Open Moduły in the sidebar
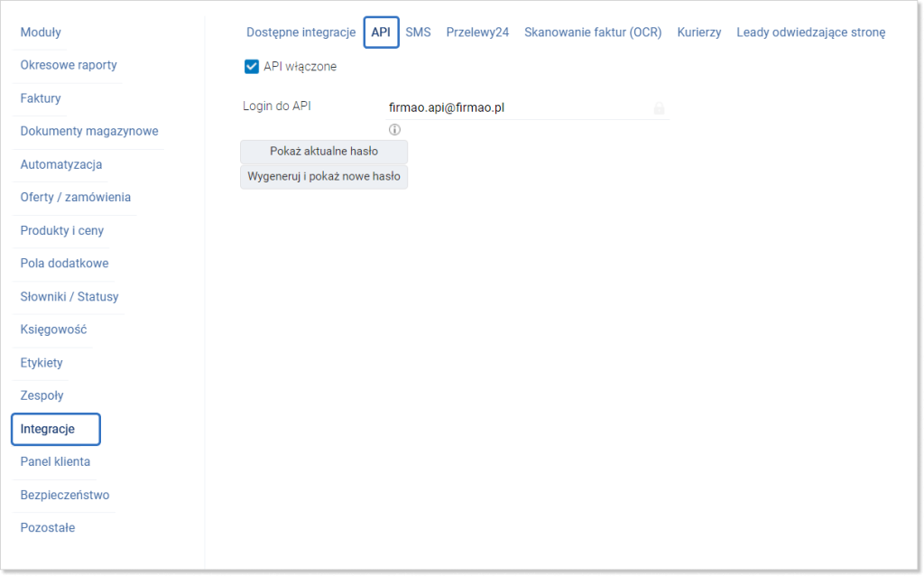Screen dimensions: 924x576 pos(41,33)
